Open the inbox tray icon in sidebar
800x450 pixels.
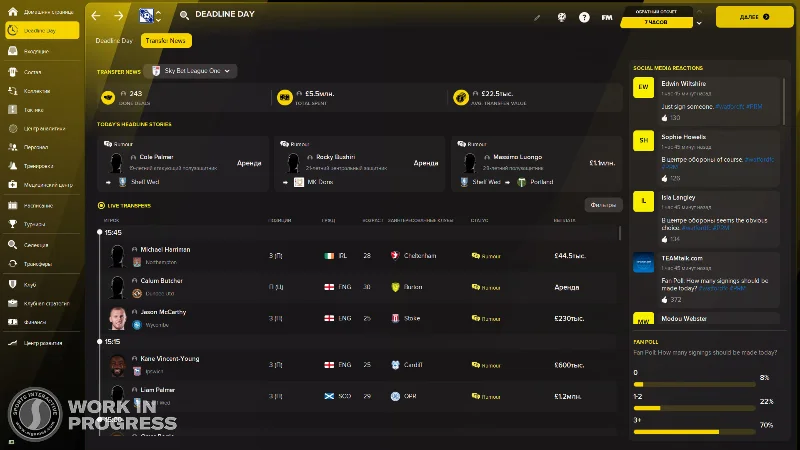pos(13,51)
